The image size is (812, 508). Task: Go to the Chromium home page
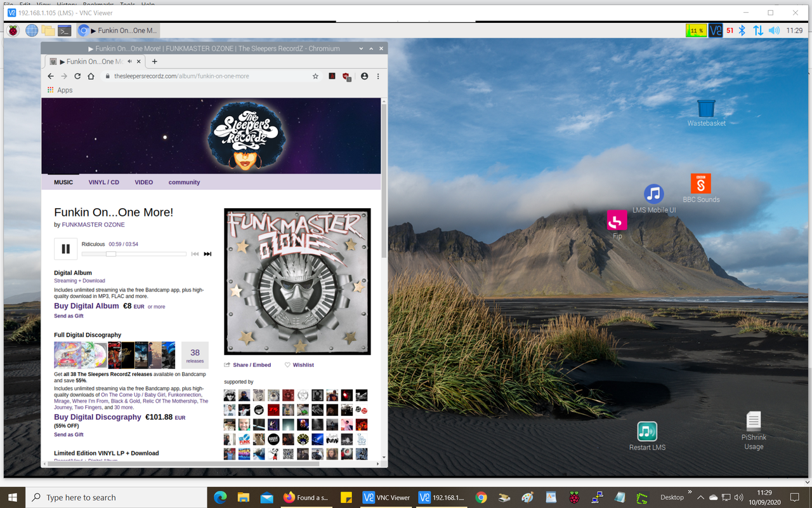point(91,76)
